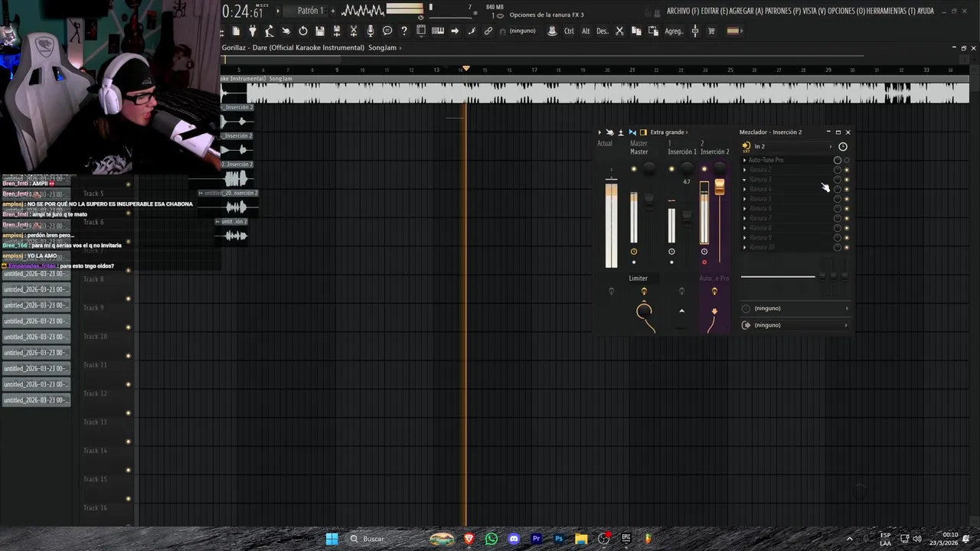Open Premiere Pro from taskbar
The width and height of the screenshot is (980, 551).
coord(536,539)
